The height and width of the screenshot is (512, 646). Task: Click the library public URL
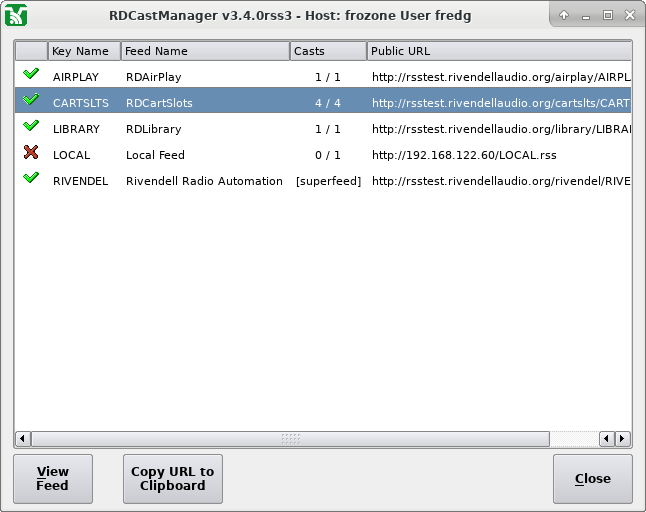click(x=501, y=129)
